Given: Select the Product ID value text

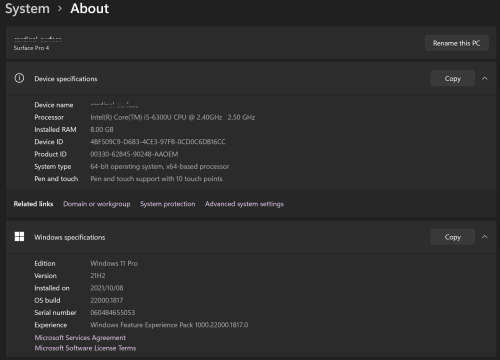Looking at the screenshot, I should pyautogui.click(x=134, y=154).
